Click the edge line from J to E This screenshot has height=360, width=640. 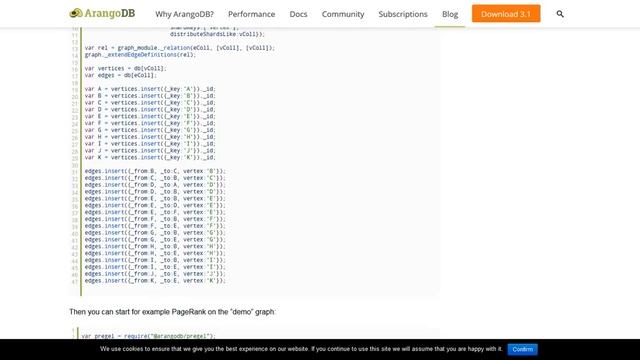click(x=155, y=274)
